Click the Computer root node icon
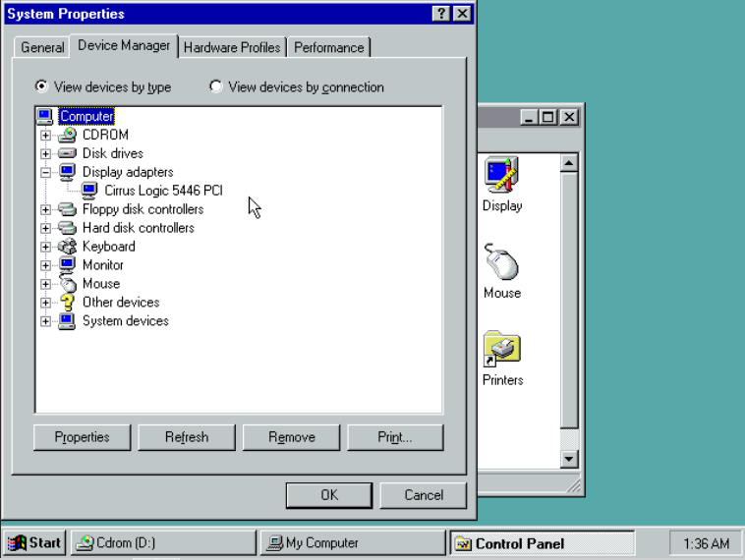 45,116
